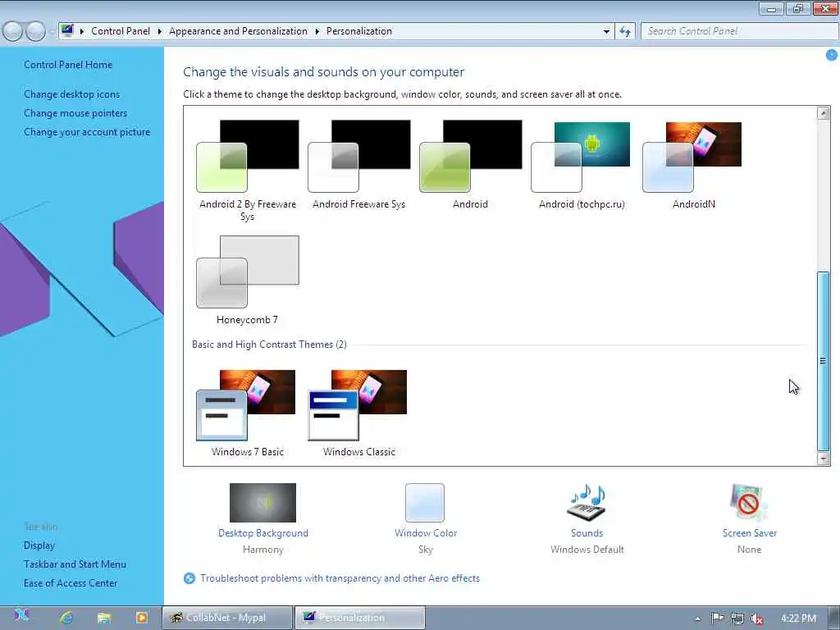Open Taskbar and Start Menu link
The image size is (840, 630).
[75, 564]
